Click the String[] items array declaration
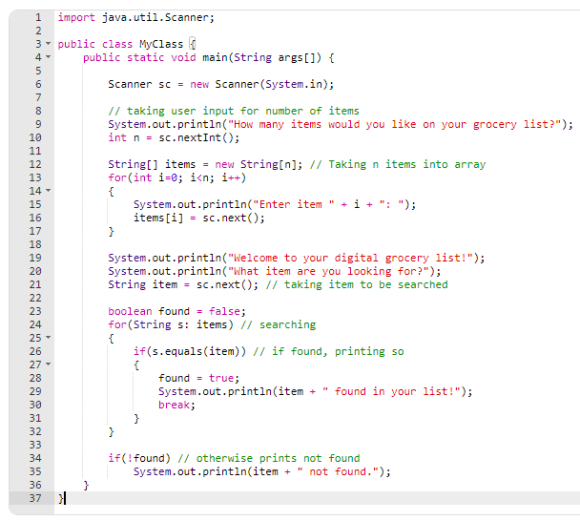Image resolution: width=580 pixels, height=521 pixels. [x=205, y=164]
